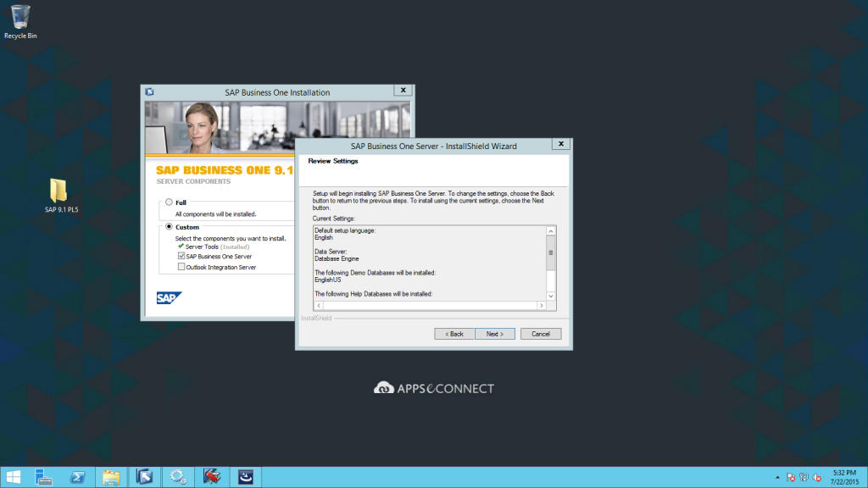The height and width of the screenshot is (488, 868).
Task: Click the muted speaker tray icon
Action: tap(817, 478)
